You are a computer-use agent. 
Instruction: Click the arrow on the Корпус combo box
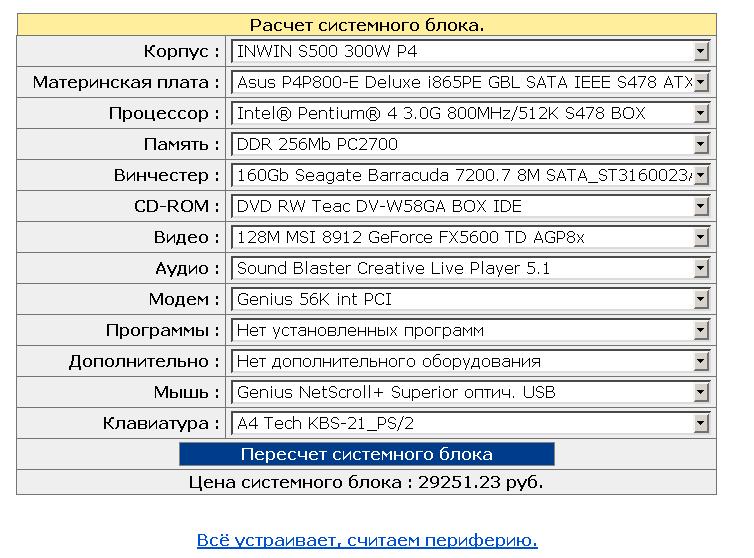tap(700, 51)
